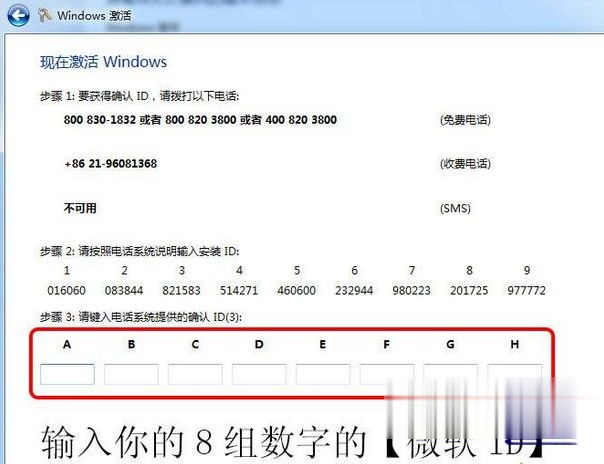Select the toll-free number 800 830-1832 text
The height and width of the screenshot is (464, 604).
pos(100,120)
